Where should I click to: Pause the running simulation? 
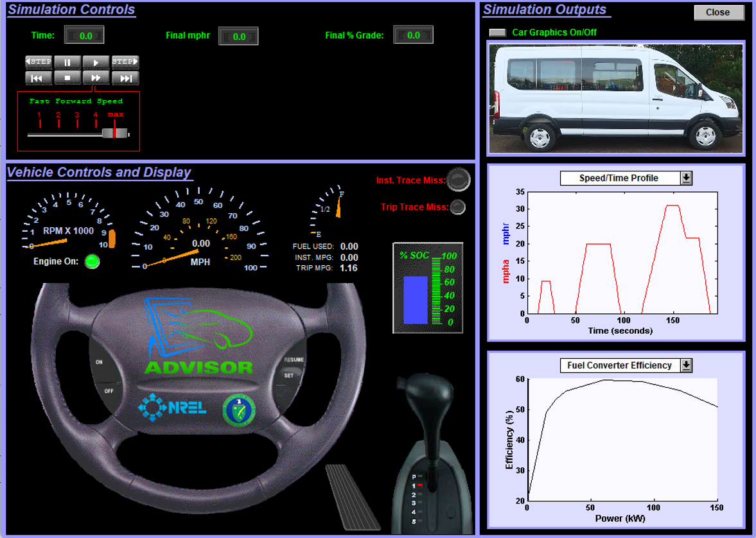click(x=67, y=62)
